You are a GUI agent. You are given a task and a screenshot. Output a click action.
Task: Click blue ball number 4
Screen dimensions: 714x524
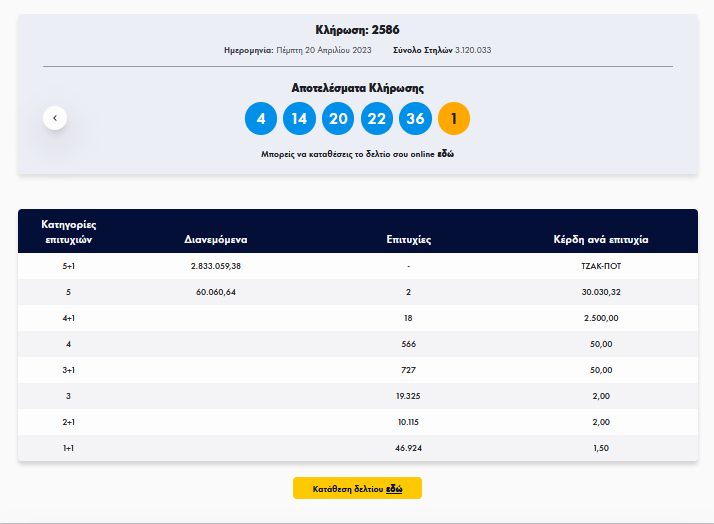pyautogui.click(x=261, y=118)
